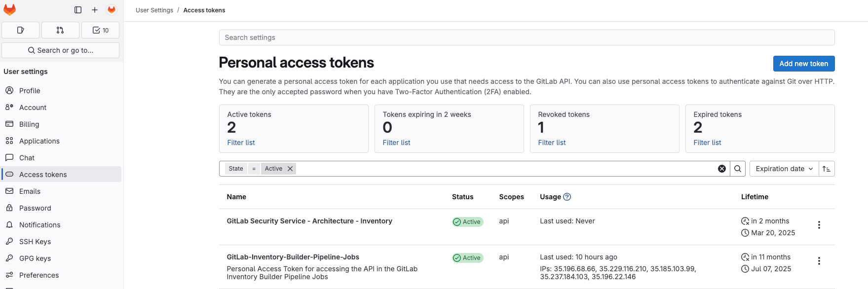Screen dimensions: 868x289
Task: Filter list by tokens expiring in 2 weeks
Action: pyautogui.click(x=396, y=143)
